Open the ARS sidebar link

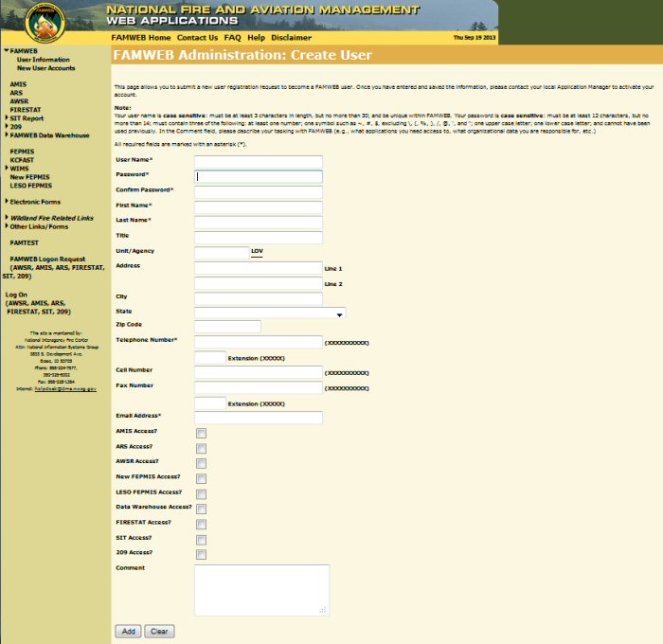click(x=16, y=93)
